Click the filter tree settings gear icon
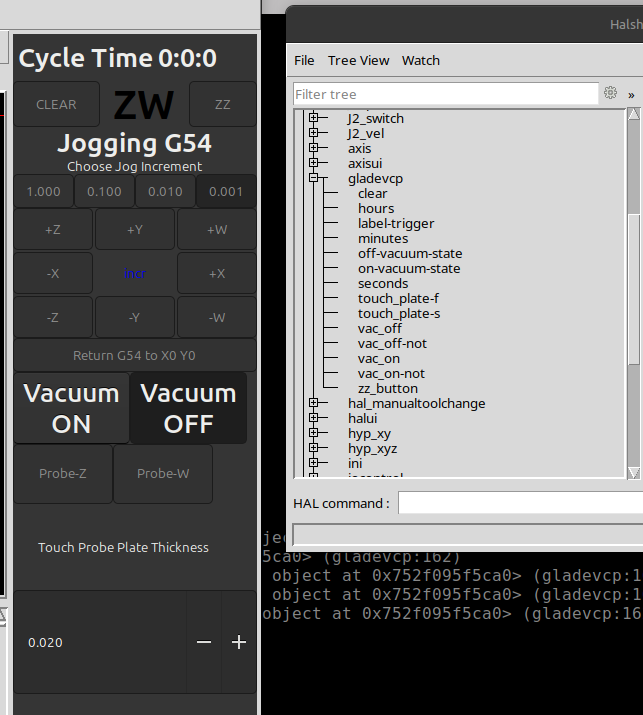The image size is (643, 715). pos(610,93)
